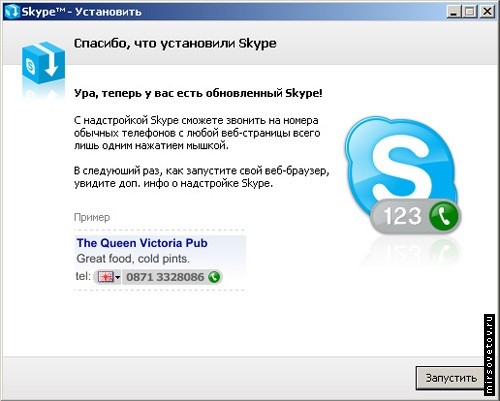The image size is (500, 401).
Task: Click the Skype title bar logo icon
Action: click(12, 11)
